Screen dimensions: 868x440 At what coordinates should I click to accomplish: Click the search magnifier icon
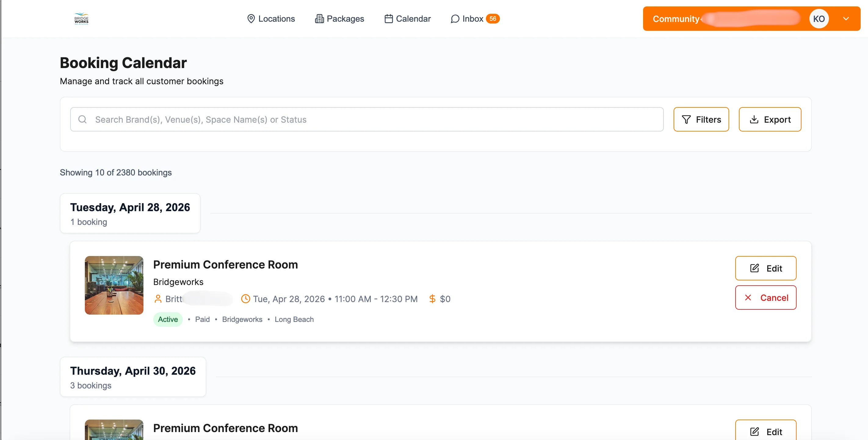pos(82,120)
